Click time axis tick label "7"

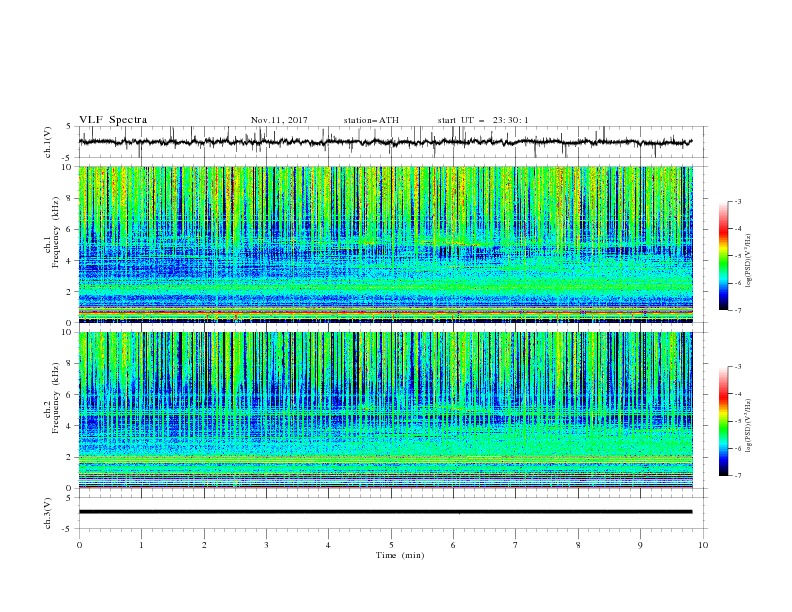(x=516, y=545)
